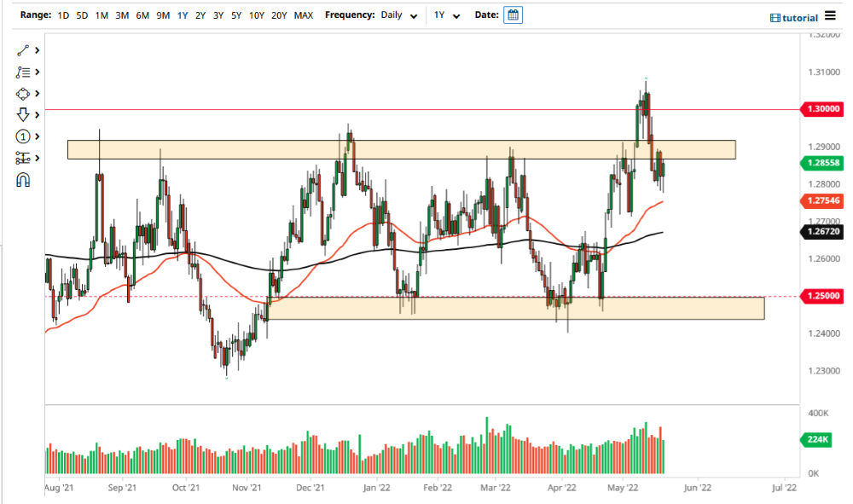Open the Date calendar picker
Viewport: 853px width, 504px height.
513,15
